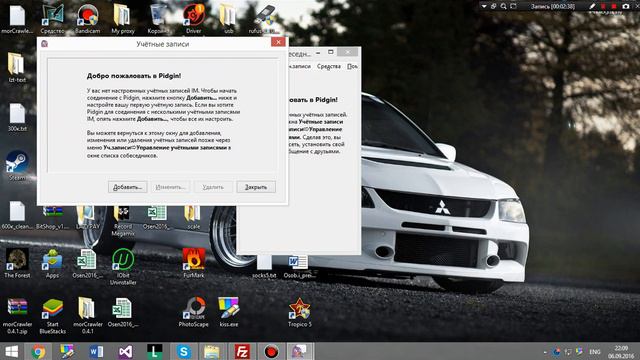
Task: Open the green L app in taskbar
Action: (x=155, y=351)
